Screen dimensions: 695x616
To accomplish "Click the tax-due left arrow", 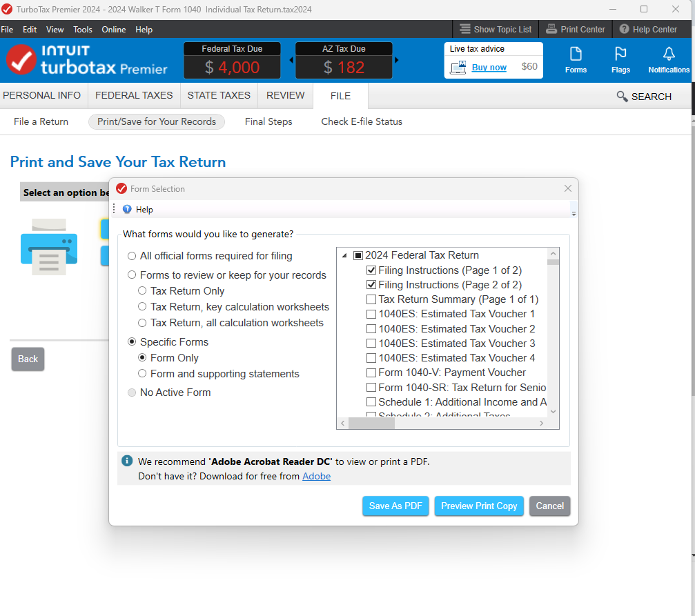I will click(x=291, y=60).
